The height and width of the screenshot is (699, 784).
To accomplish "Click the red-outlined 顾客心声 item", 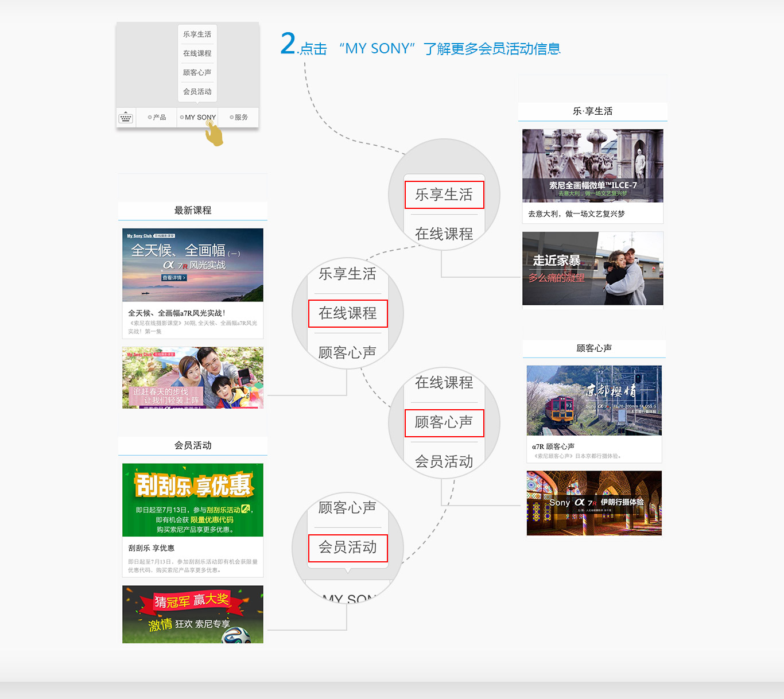I will pos(444,423).
